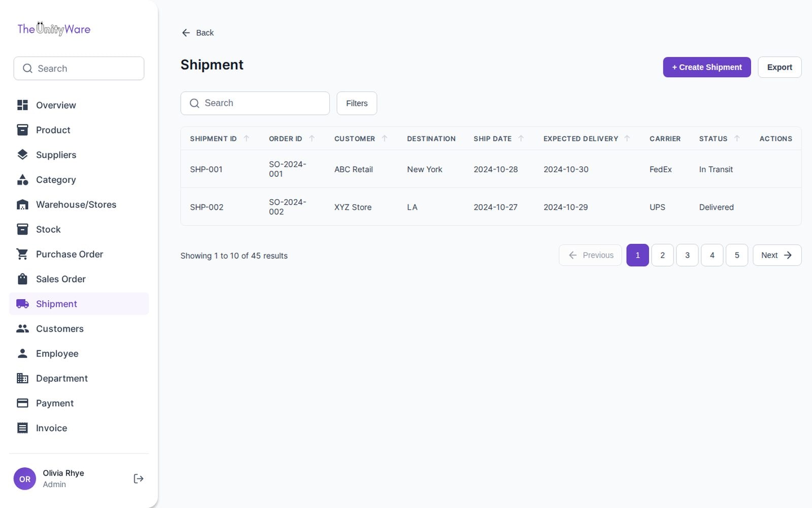
Task: Click expected delivery 2024-10-29
Action: 565,207
